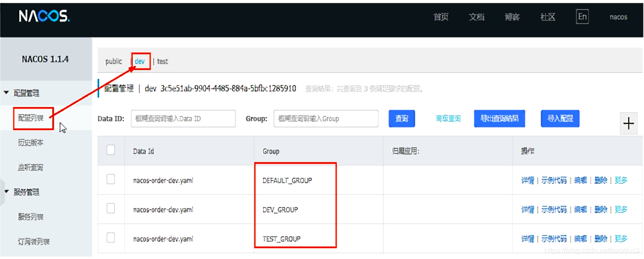This screenshot has width=644, height=259.
Task: Click 删除 for the DEFAULT_GROUP row
Action: 601,180
